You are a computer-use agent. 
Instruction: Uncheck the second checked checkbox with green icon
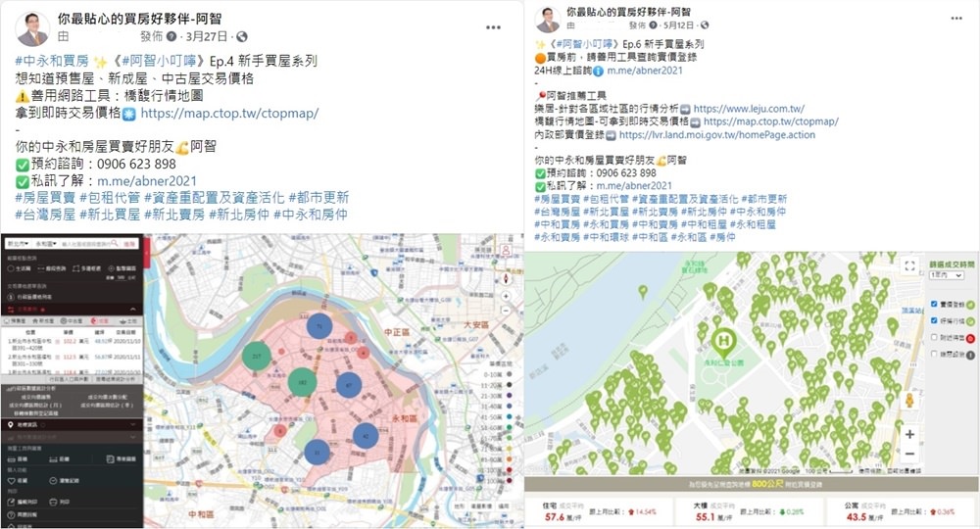(934, 320)
